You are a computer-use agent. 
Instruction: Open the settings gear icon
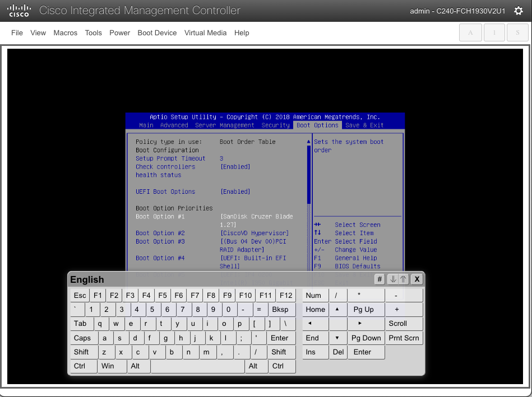(x=518, y=11)
